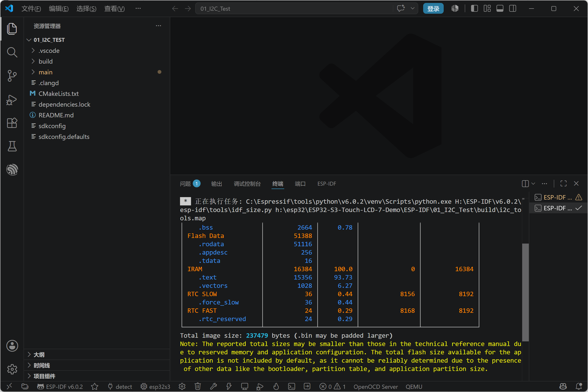Click OpenOCD Server in status bar
Viewport: 588px width, 392px height.
pyautogui.click(x=375, y=387)
